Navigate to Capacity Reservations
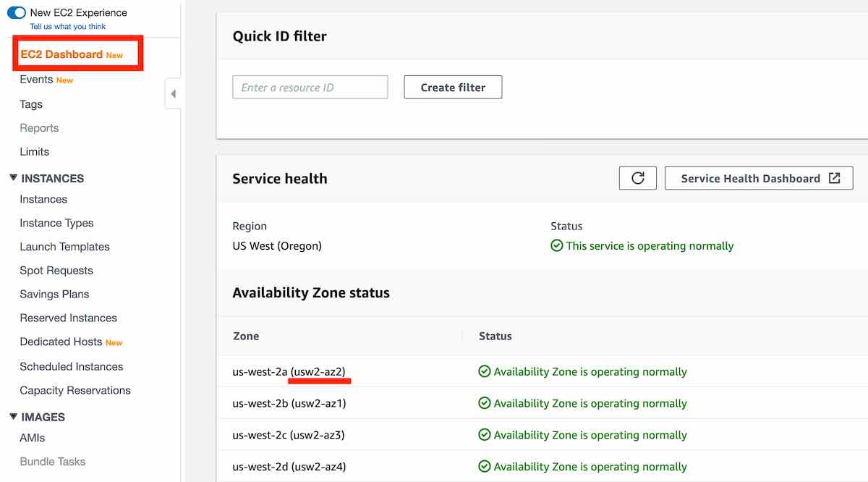 75,390
